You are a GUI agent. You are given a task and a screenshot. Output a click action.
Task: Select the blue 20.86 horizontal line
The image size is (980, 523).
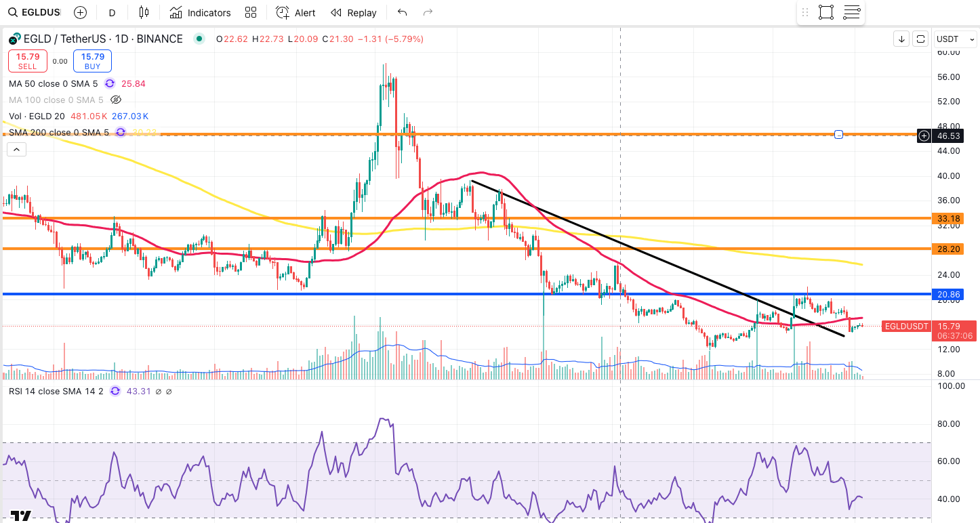467,294
